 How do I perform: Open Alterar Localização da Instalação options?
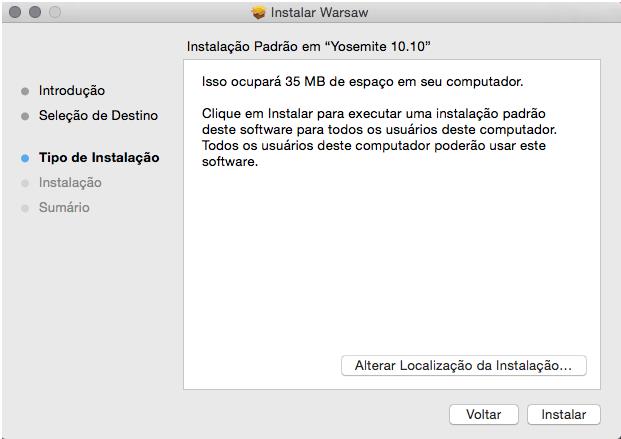(x=463, y=366)
